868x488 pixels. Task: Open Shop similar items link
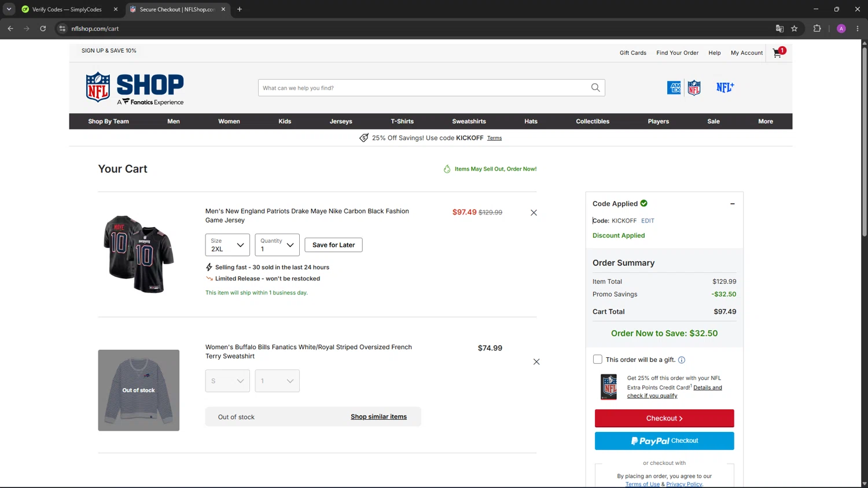point(378,417)
